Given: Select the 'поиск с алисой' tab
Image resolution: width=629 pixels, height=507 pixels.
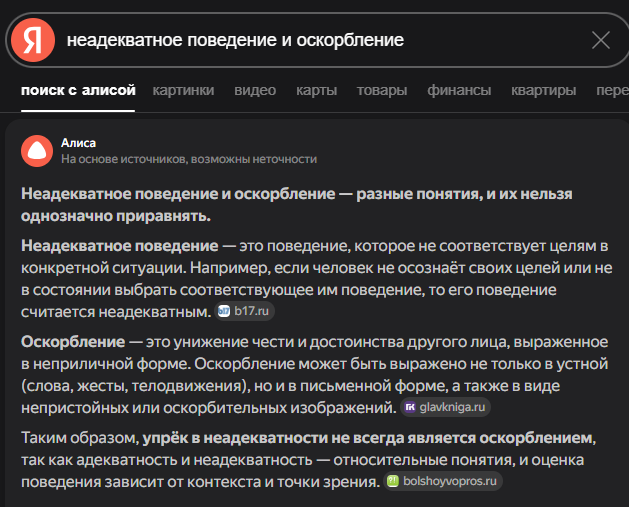Looking at the screenshot, I should tap(78, 90).
